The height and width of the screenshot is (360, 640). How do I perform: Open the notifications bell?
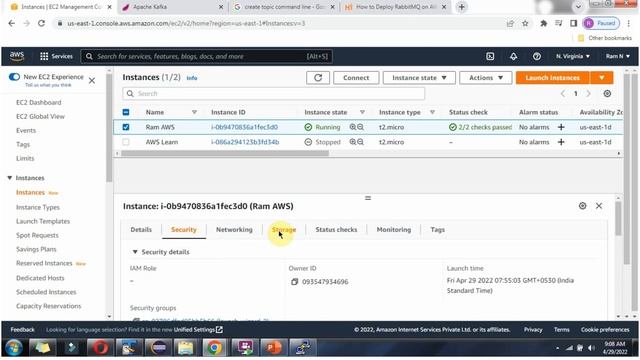click(x=513, y=56)
